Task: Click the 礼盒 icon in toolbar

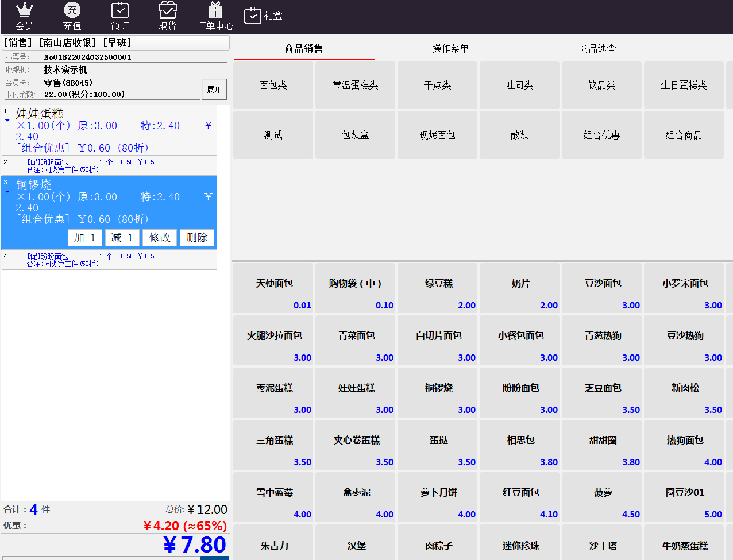Action: coord(253,16)
